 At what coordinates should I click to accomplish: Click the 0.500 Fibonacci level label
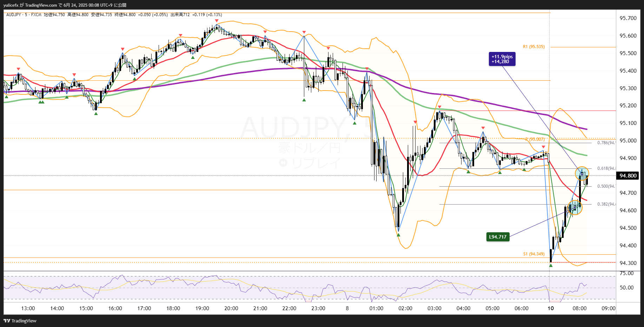(606, 186)
